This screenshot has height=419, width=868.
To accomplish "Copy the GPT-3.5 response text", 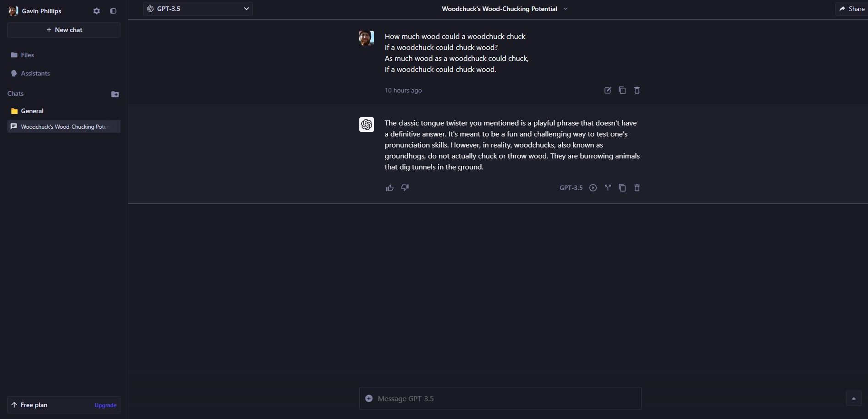I will coord(622,188).
